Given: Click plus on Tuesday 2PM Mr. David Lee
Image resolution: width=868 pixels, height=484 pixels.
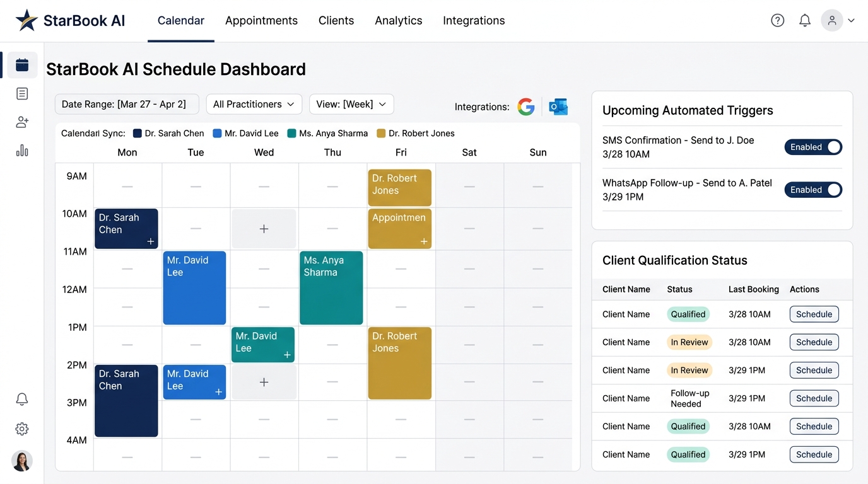Looking at the screenshot, I should tap(219, 392).
